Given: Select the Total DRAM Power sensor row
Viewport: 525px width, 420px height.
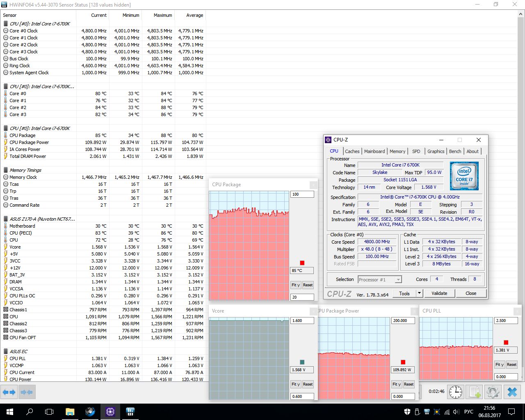Looking at the screenshot, I should point(103,156).
